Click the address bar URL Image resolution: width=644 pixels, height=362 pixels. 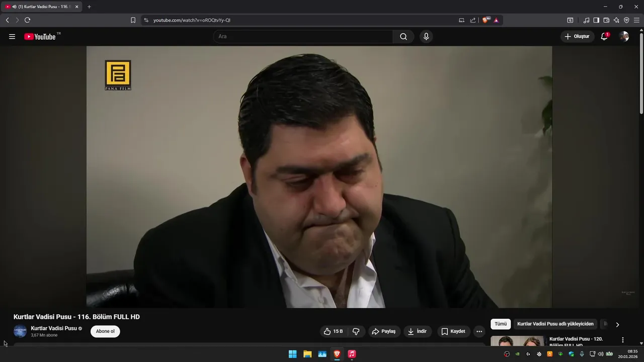pos(192,20)
